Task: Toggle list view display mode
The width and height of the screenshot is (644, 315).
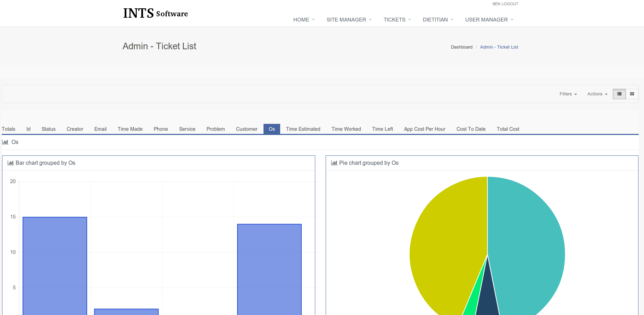Action: click(619, 94)
